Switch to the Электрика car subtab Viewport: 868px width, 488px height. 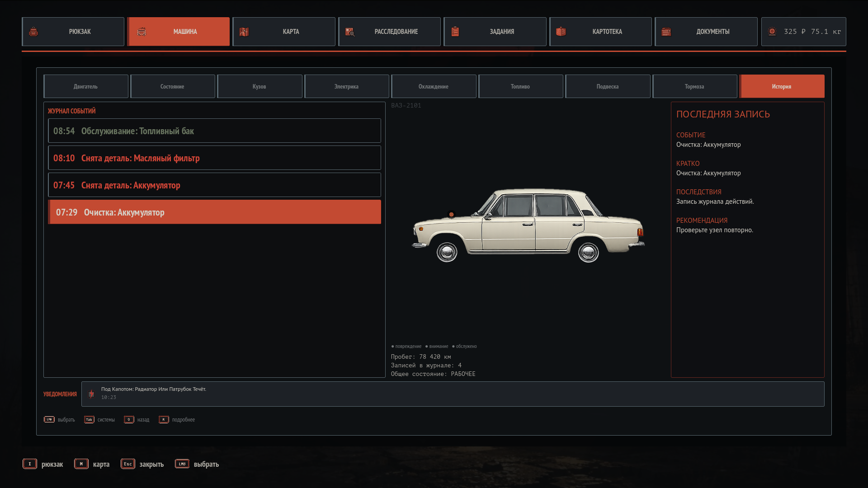coord(347,86)
